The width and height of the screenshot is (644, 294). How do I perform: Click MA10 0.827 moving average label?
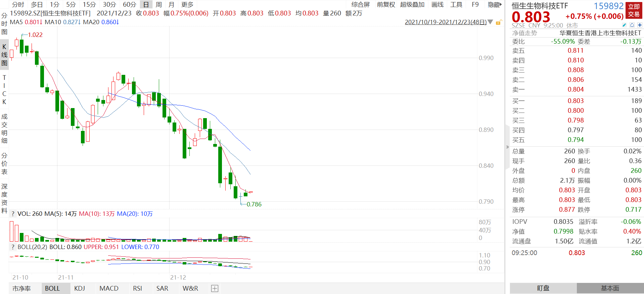click(x=63, y=22)
